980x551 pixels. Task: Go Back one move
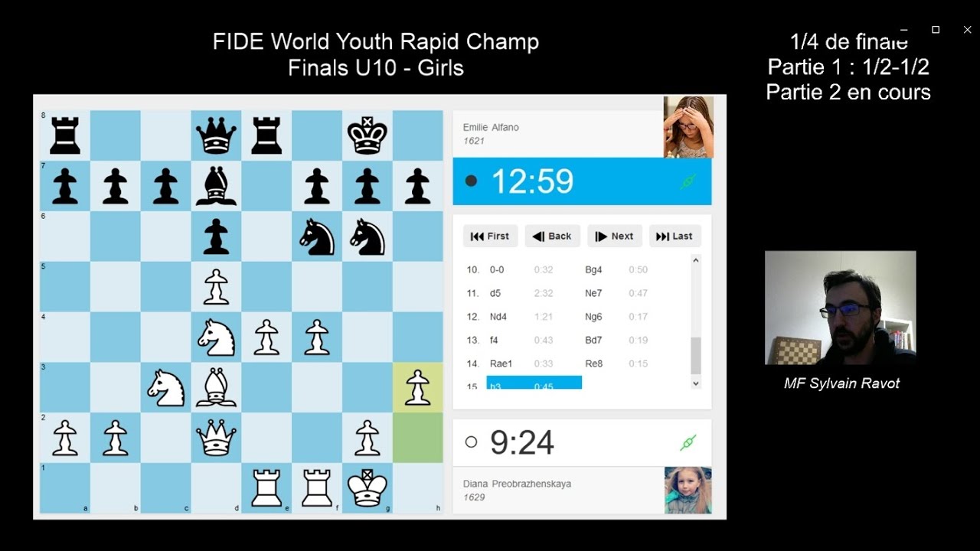pyautogui.click(x=553, y=236)
